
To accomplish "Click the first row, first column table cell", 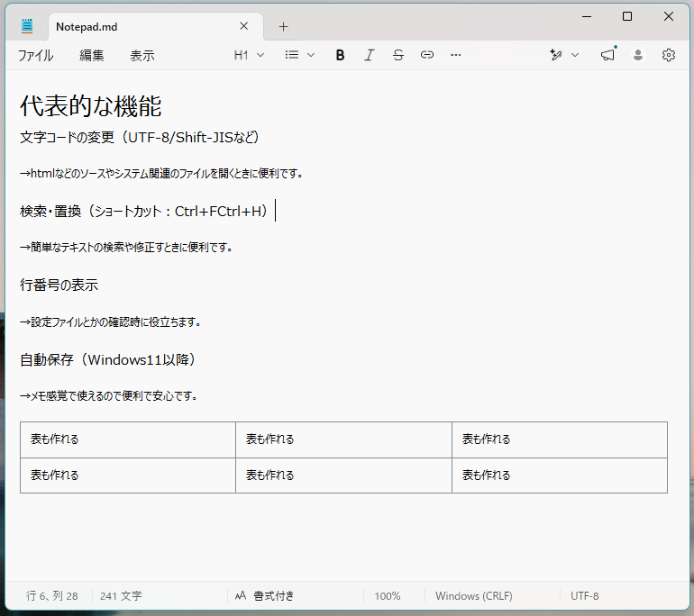I will 128,439.
